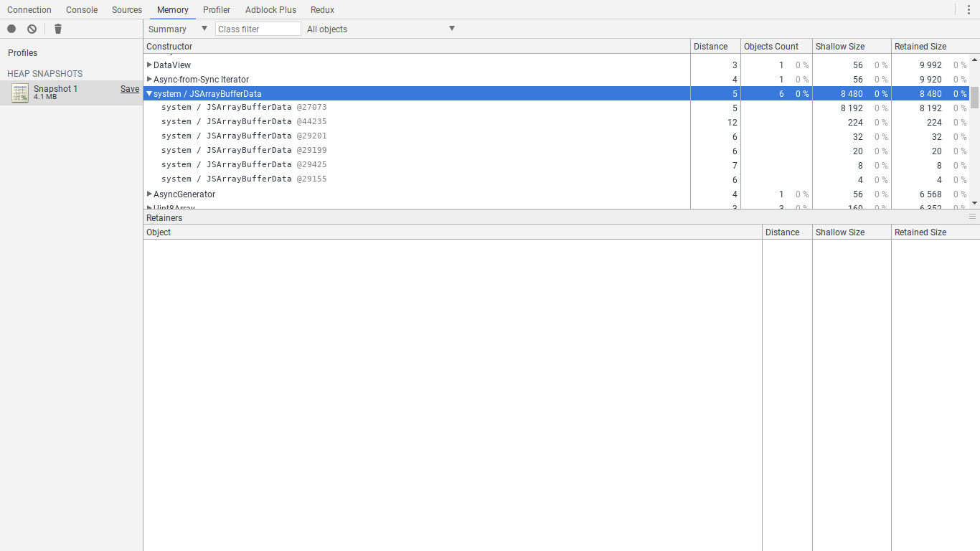Sort by top Shallow Size column header

(x=852, y=46)
